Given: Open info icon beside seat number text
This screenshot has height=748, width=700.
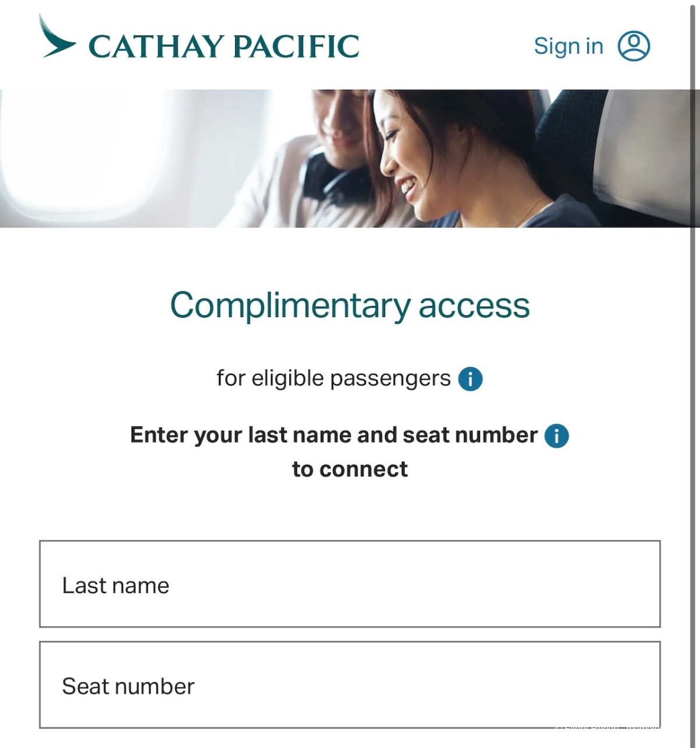Looking at the screenshot, I should tap(556, 436).
